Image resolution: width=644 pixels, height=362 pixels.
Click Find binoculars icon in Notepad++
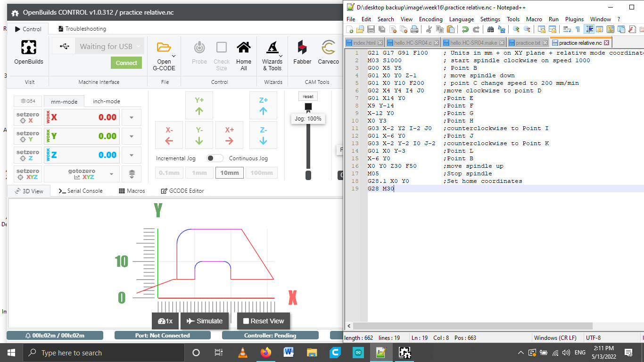[490, 29]
